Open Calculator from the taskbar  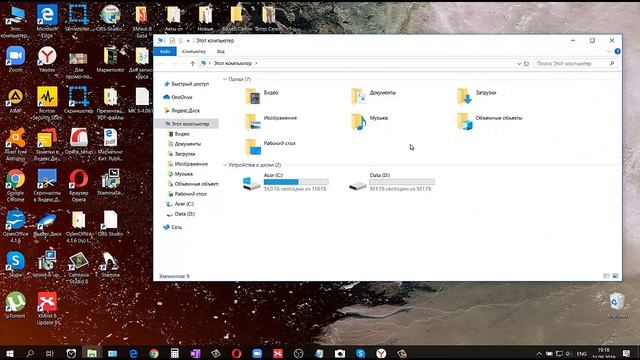175,353
